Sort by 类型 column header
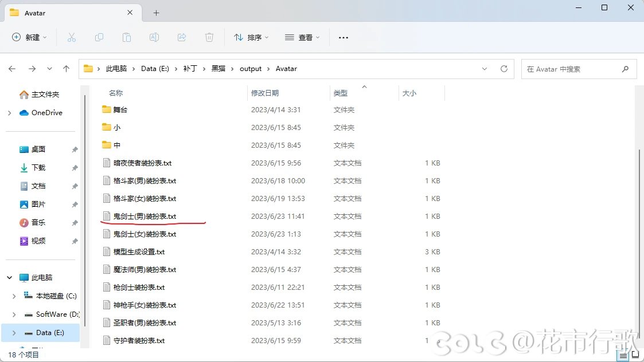 (x=341, y=93)
